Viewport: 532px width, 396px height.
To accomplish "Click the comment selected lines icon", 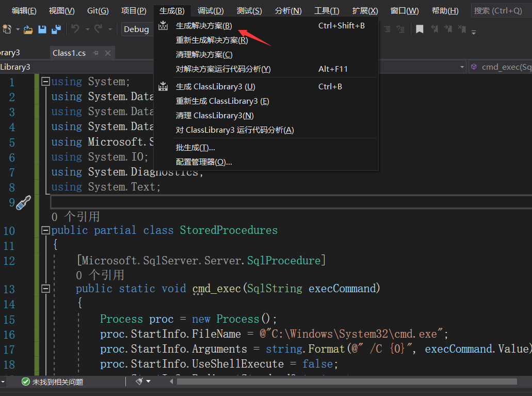I will (387, 29).
